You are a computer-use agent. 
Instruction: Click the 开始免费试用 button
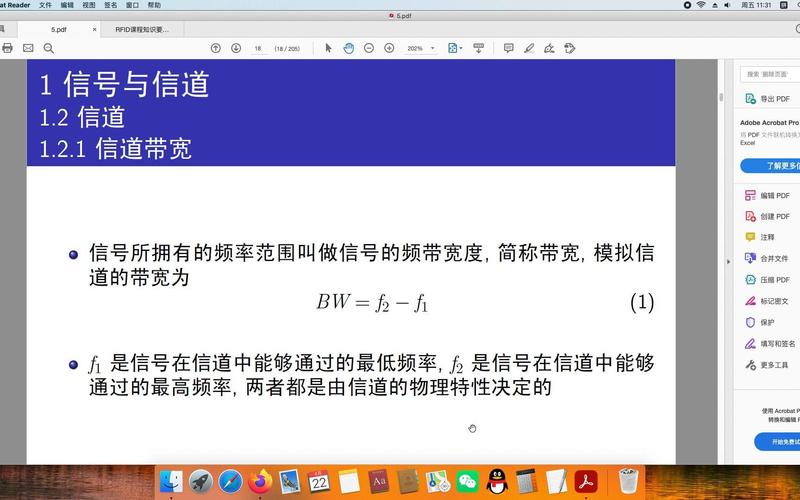pos(777,442)
